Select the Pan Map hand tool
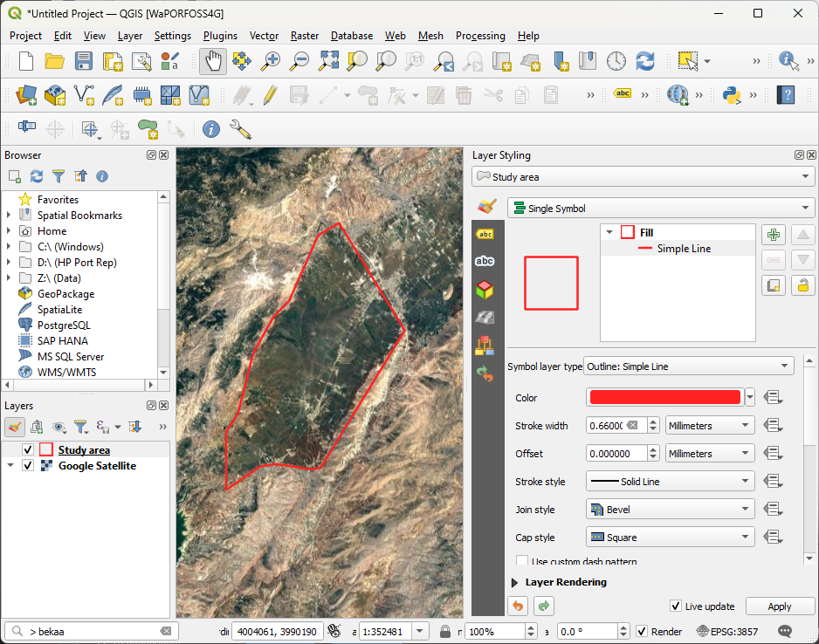 (213, 60)
